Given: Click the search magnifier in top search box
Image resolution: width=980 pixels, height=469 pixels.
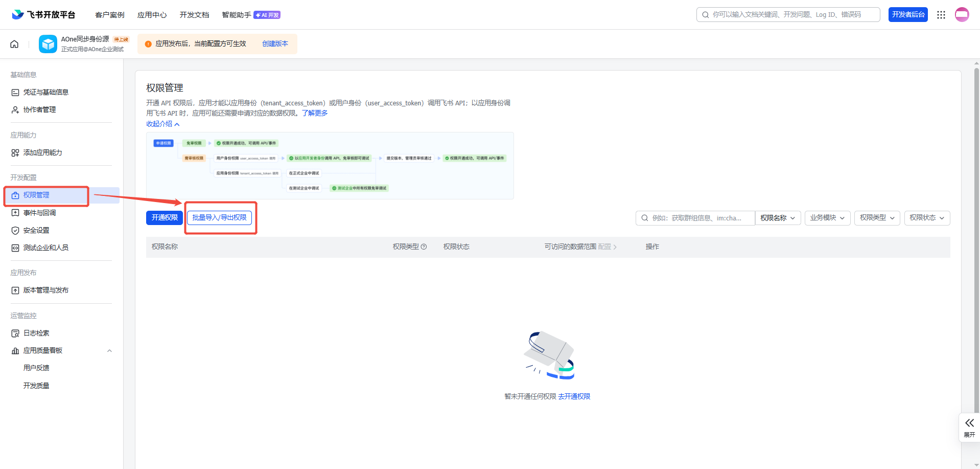Looking at the screenshot, I should 706,15.
